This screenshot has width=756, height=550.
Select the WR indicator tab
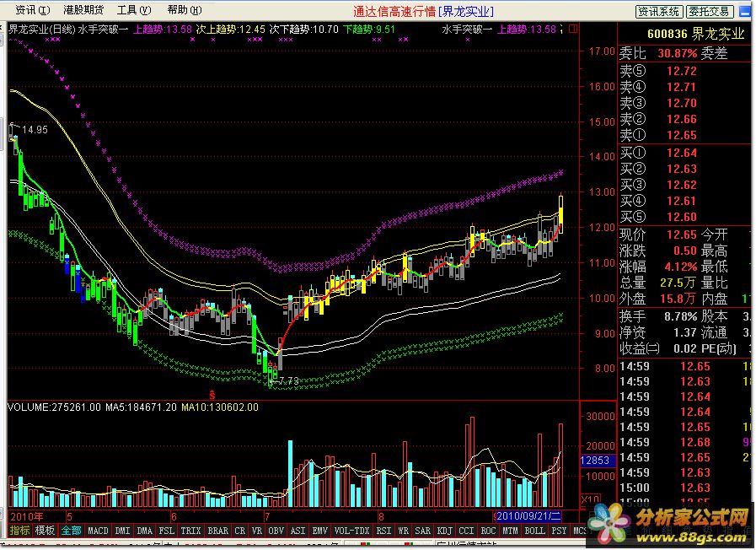click(x=404, y=531)
